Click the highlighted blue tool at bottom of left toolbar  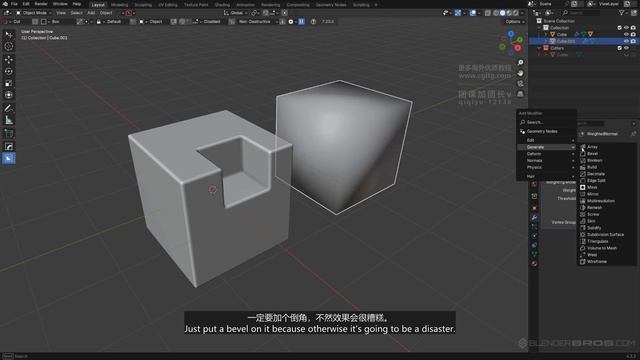coord(9,158)
